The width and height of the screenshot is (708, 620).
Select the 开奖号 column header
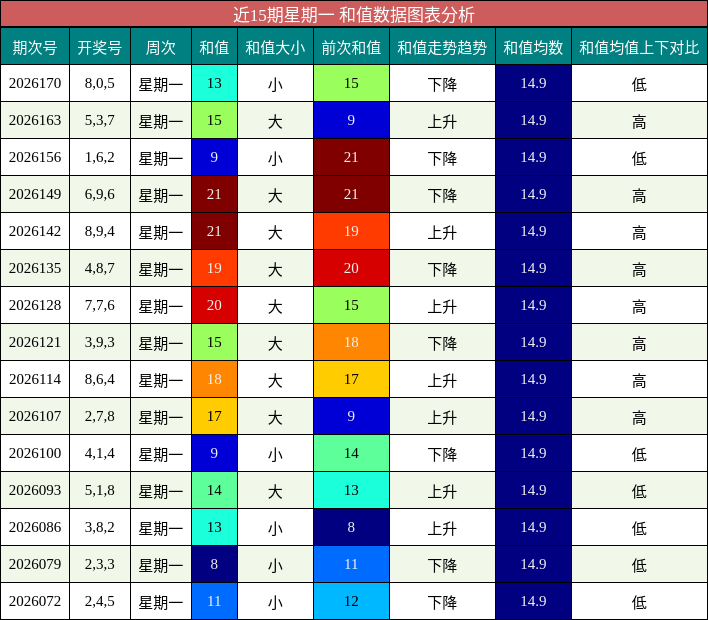point(99,47)
